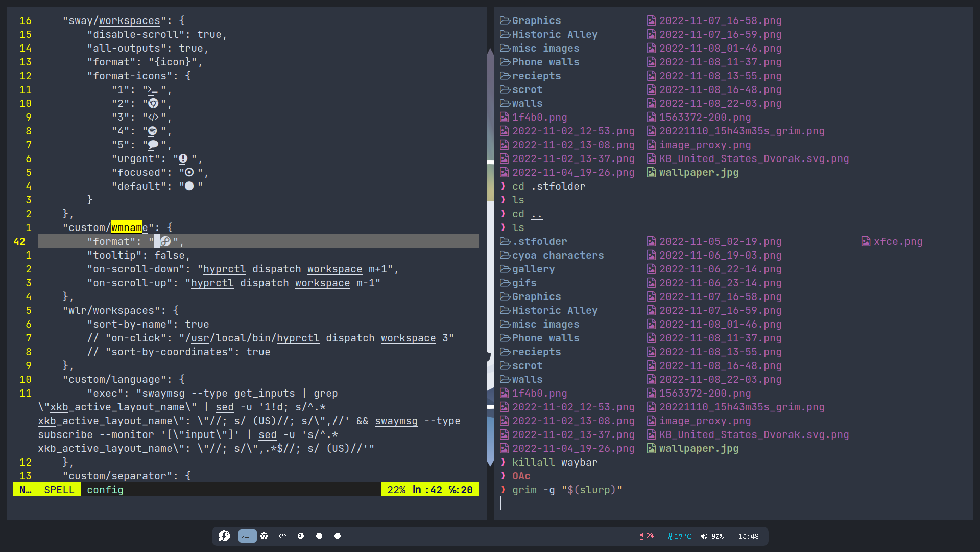
Task: Click the cyoa characters folder in the listing
Action: pos(558,255)
